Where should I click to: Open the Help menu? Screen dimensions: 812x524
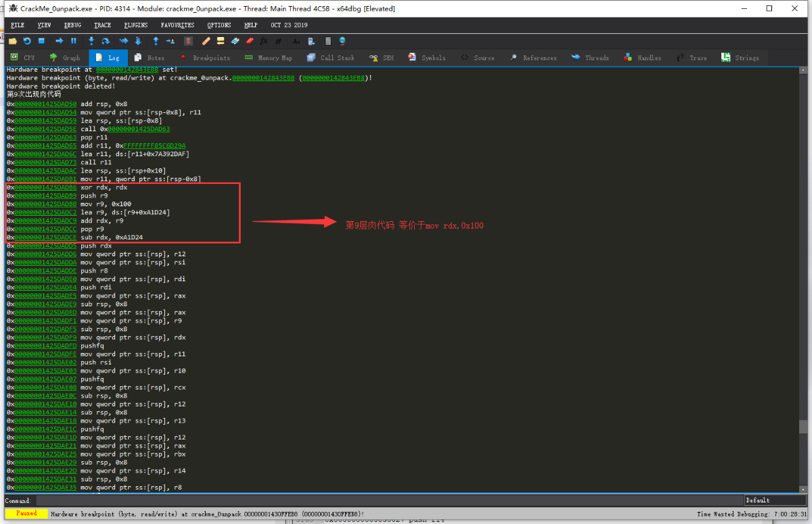click(250, 25)
